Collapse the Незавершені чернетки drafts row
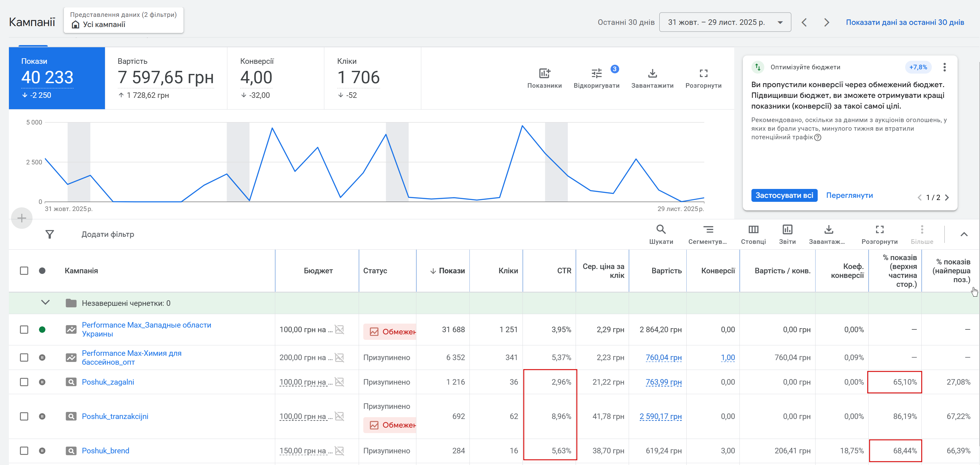The image size is (980, 465). [x=45, y=303]
